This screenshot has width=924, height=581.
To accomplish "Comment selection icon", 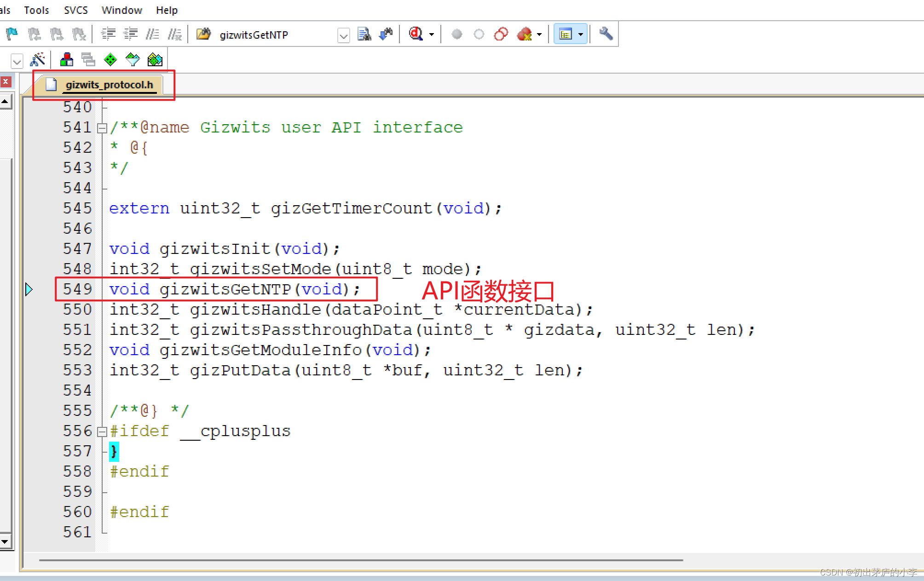I will pos(152,35).
